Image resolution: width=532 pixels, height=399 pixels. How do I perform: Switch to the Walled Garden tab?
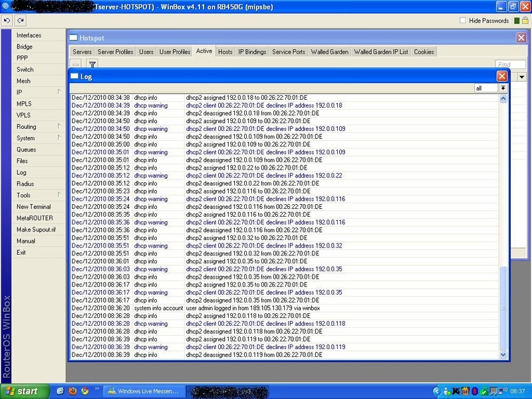point(329,52)
